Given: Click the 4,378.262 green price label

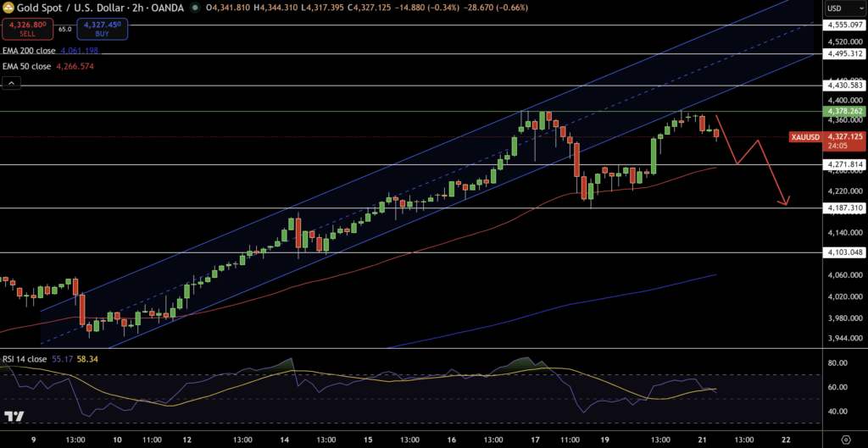Looking at the screenshot, I should (843, 110).
